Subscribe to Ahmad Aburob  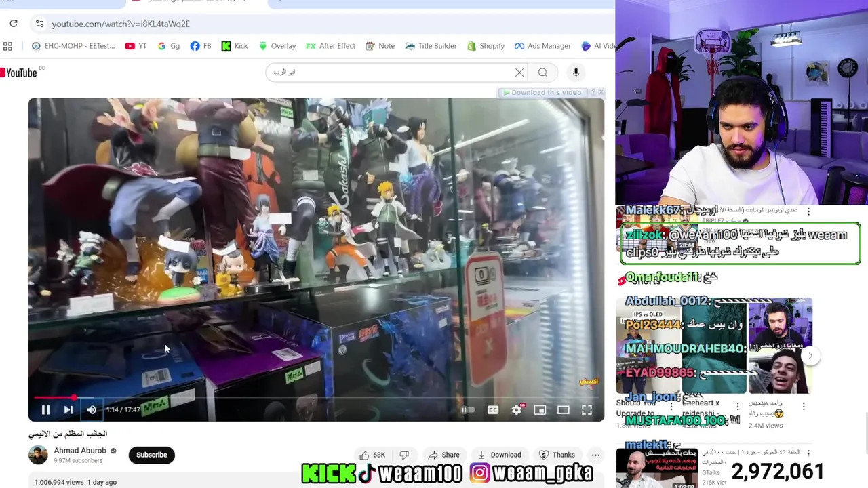pyautogui.click(x=151, y=455)
